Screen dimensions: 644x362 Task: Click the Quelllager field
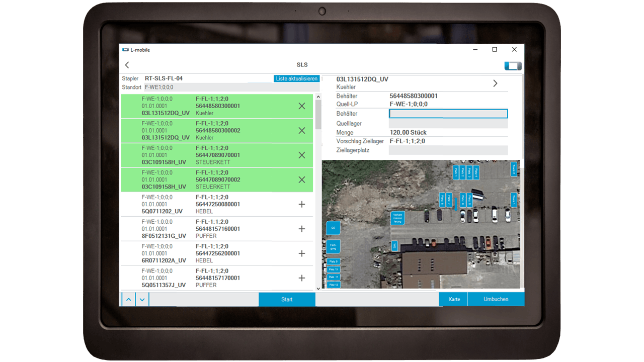click(x=448, y=123)
